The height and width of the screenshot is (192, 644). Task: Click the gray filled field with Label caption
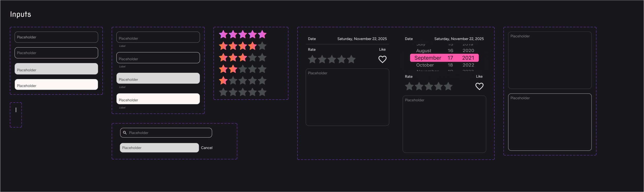(158, 78)
